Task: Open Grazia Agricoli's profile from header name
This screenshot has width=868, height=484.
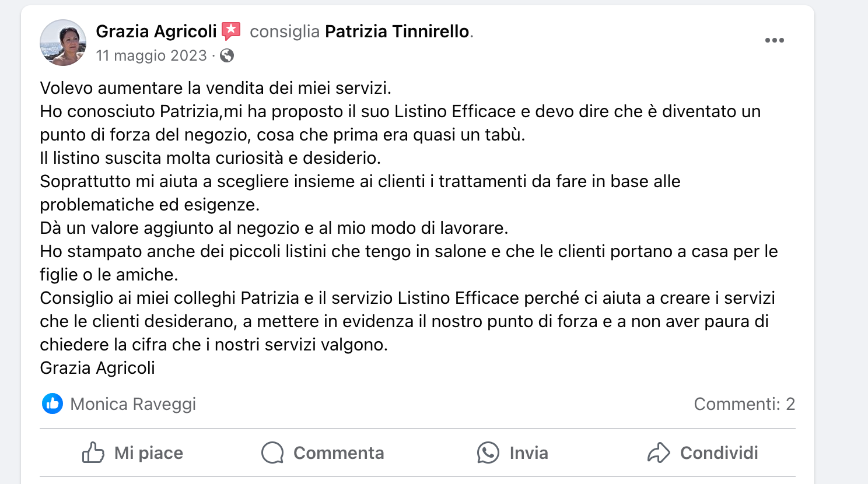Action: click(x=156, y=31)
